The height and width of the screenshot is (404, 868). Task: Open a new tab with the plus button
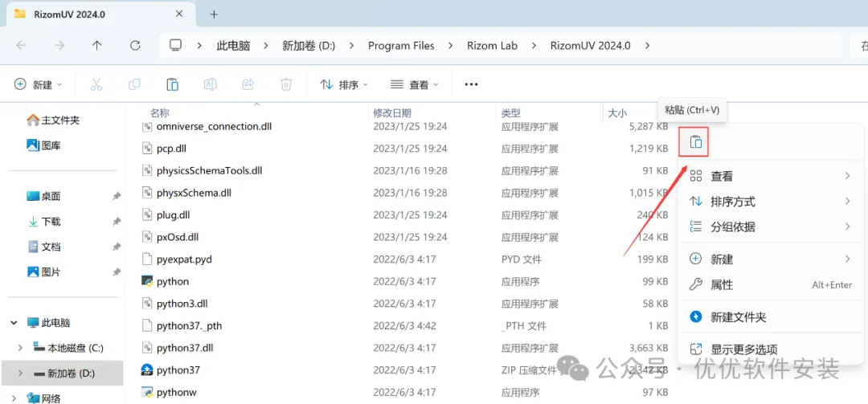215,14
